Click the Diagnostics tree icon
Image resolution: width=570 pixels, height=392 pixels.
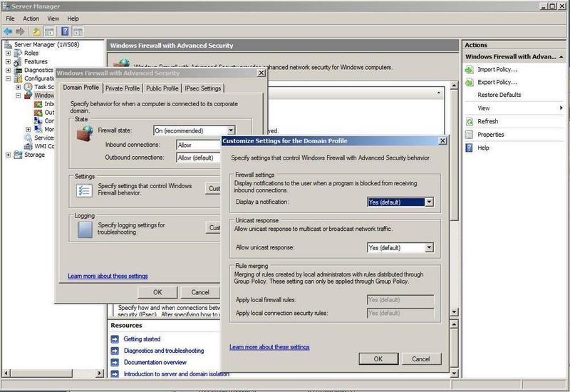18,70
